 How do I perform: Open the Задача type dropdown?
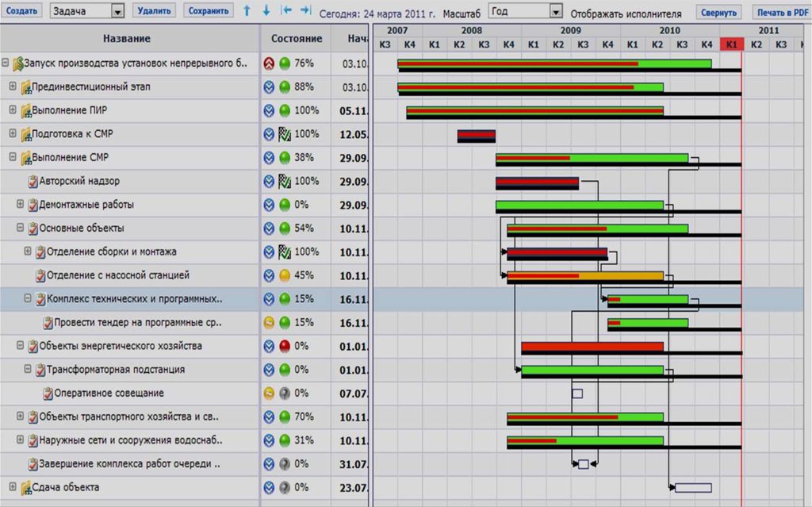pos(117,12)
